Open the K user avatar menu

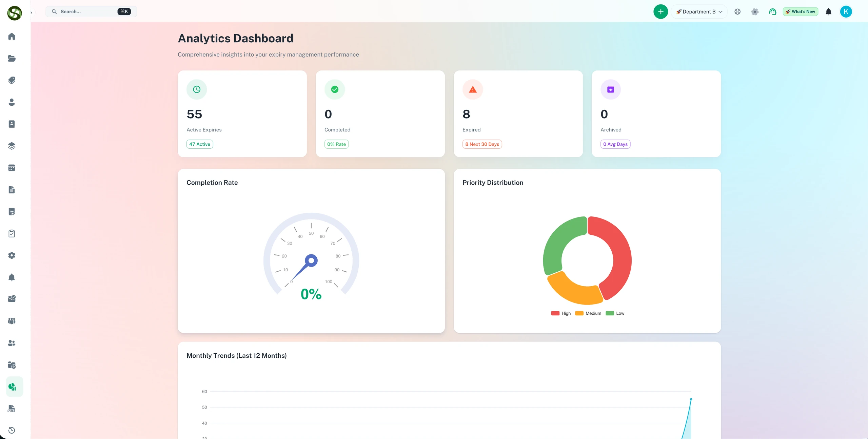click(846, 12)
